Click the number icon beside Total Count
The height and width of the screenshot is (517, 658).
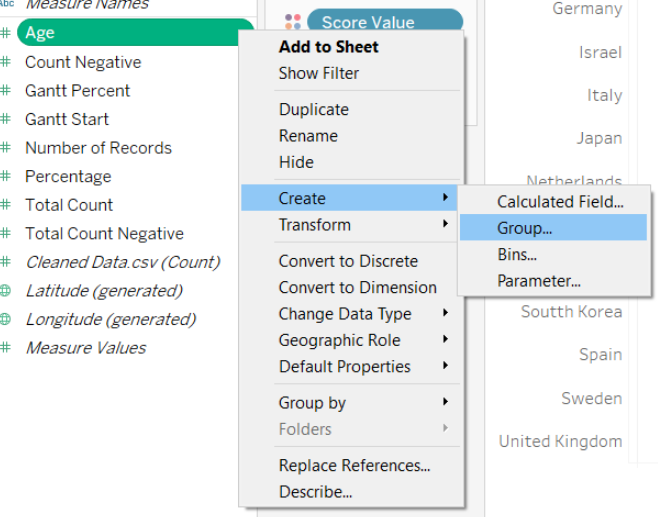point(6,205)
